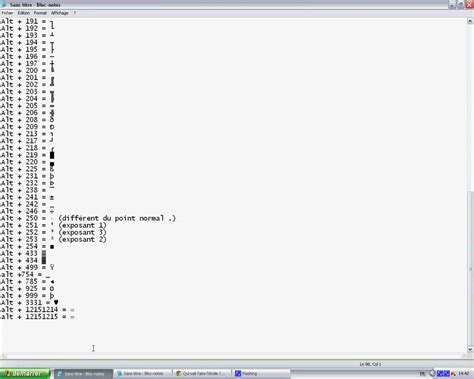
Task: Click the line 'Alt + 209 ='
Action: [27, 127]
